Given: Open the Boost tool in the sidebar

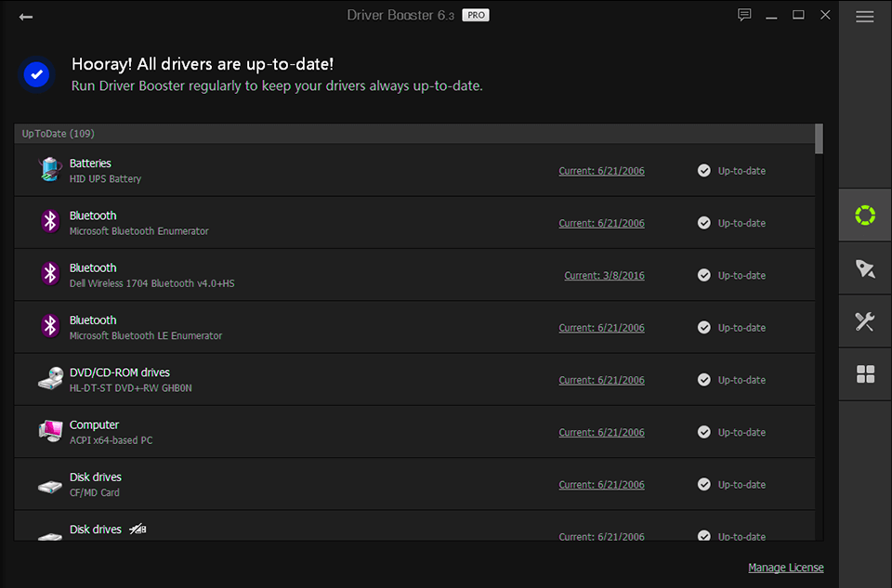Looking at the screenshot, I should 864,268.
